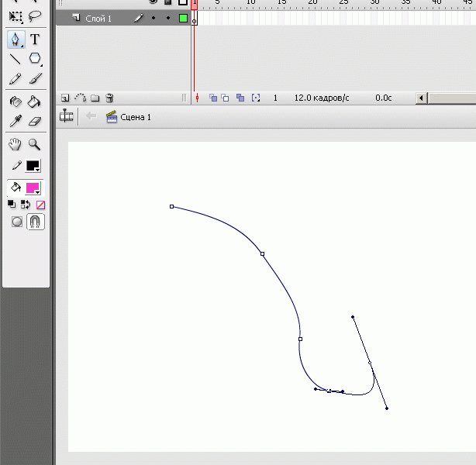476x465 pixels.
Task: Click timeline scroll left arrow
Action: tap(421, 98)
